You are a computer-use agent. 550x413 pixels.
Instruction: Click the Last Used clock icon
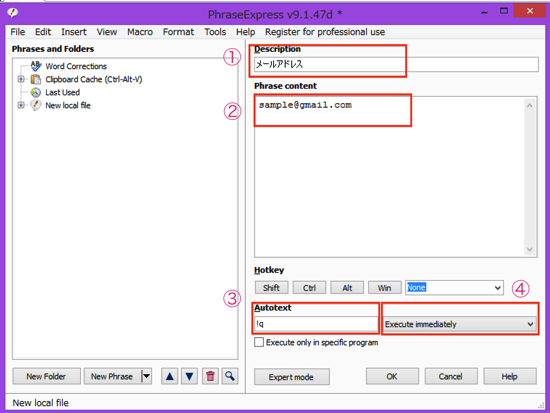tap(36, 92)
